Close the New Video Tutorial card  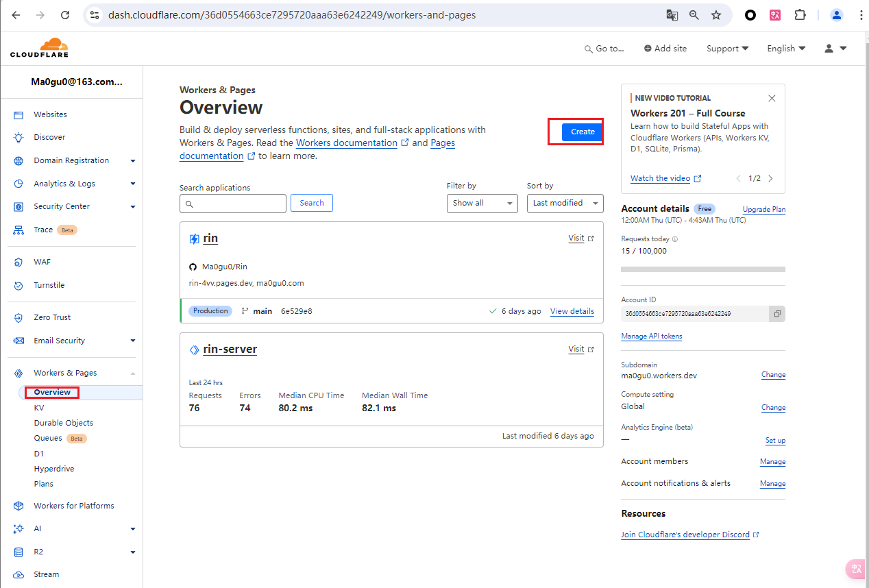(772, 99)
